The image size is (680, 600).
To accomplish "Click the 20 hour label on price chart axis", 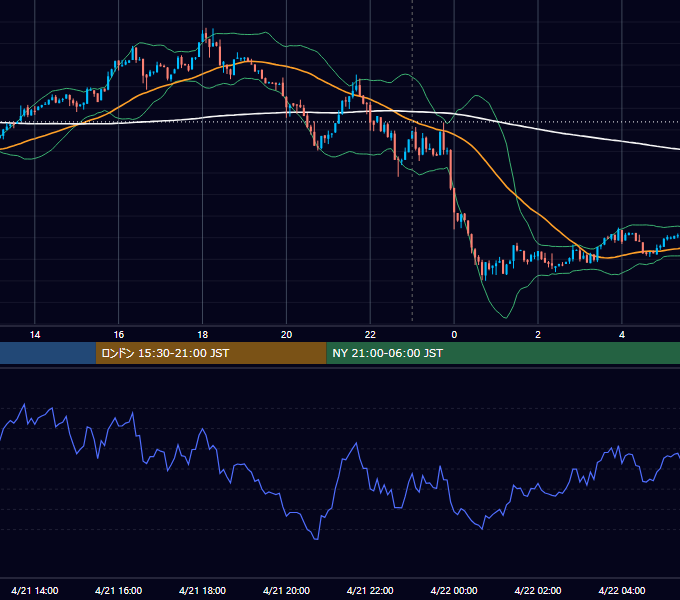I will coord(286,335).
